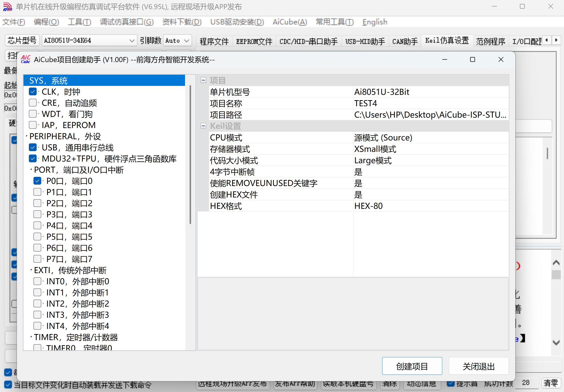Click the 代码大小模式 Large模式 value
Image resolution: width=564 pixels, height=392 pixels.
tap(431, 160)
